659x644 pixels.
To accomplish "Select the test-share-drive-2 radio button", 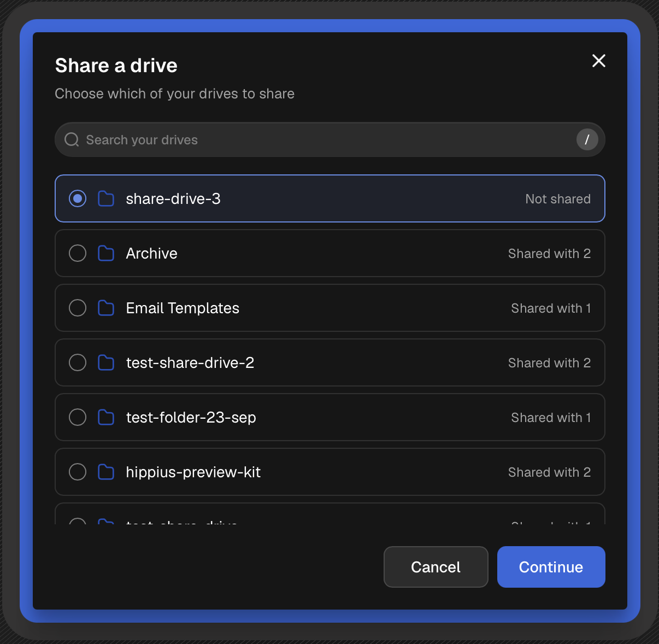I will (x=78, y=362).
